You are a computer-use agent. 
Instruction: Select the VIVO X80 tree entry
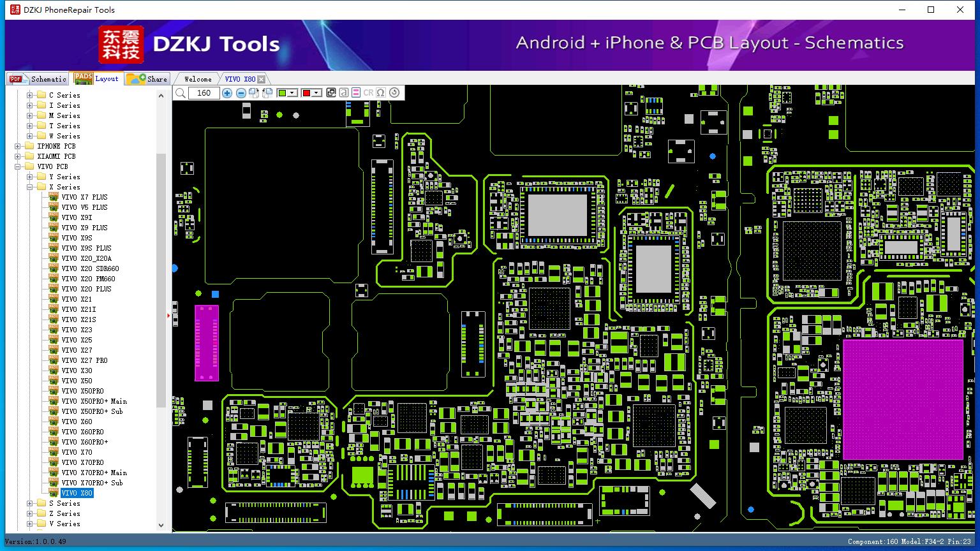click(x=77, y=493)
